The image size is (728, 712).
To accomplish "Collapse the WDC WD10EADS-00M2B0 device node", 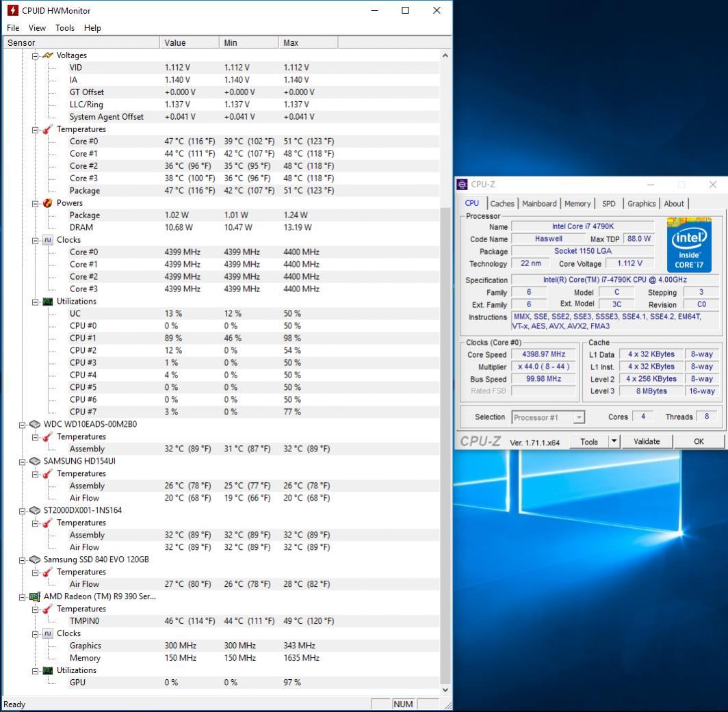I will [x=22, y=425].
